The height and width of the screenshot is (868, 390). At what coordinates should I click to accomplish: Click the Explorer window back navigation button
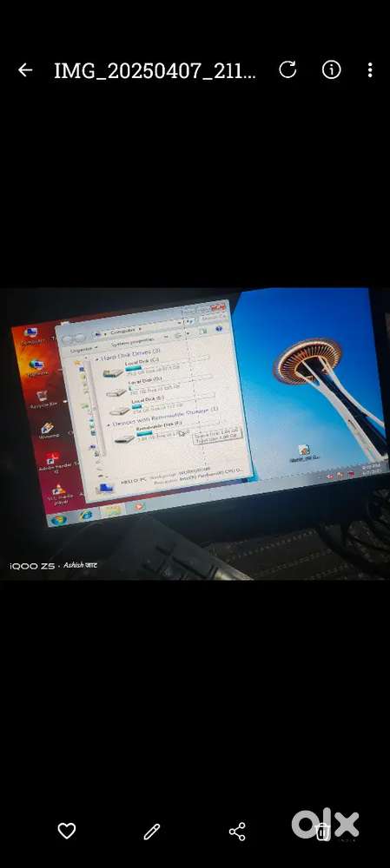(x=69, y=339)
